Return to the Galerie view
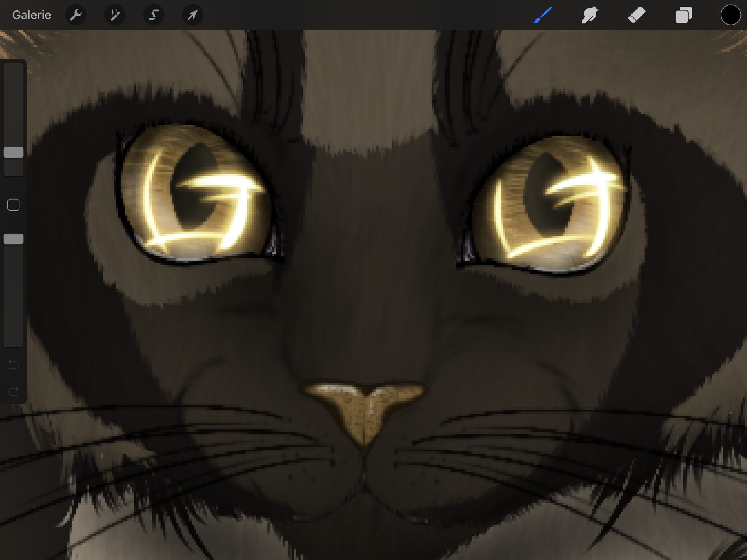This screenshot has width=747, height=560. [x=32, y=15]
